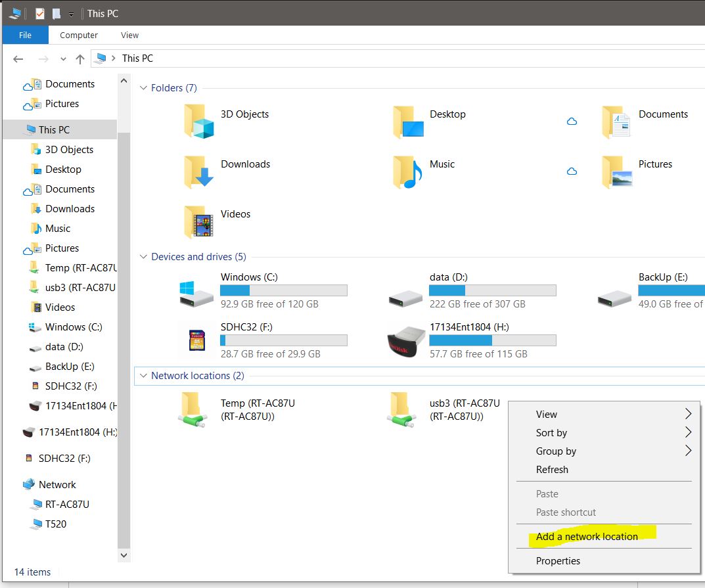The image size is (705, 588).
Task: Click the SDHC32 (F:) capacity bar
Action: [x=284, y=340]
